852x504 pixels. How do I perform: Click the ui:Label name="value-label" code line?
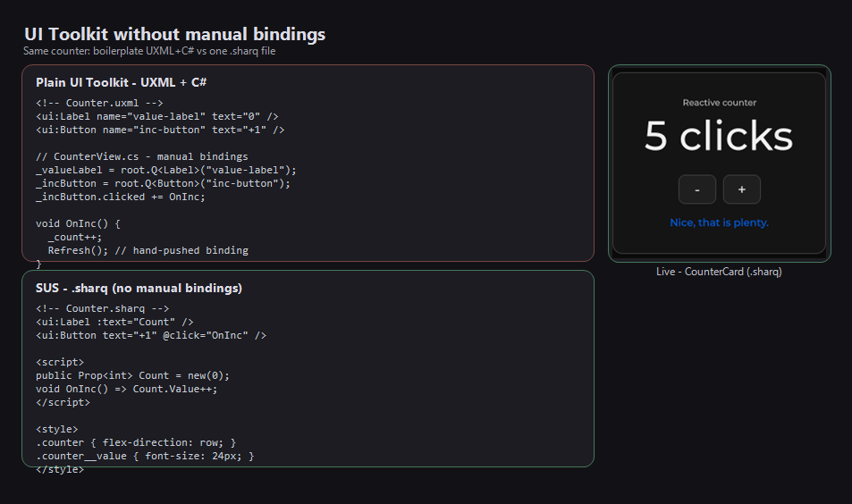click(x=157, y=116)
